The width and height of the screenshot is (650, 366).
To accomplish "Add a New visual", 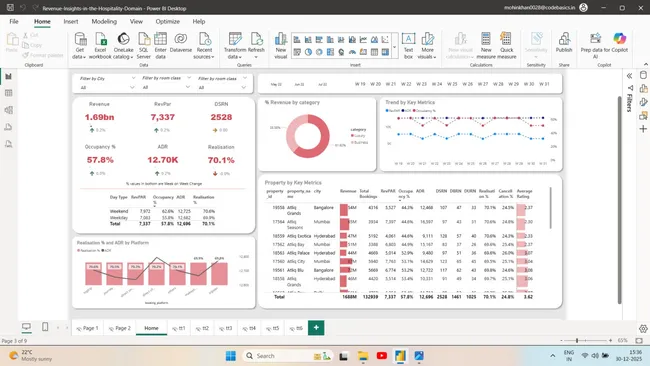I will pos(281,45).
